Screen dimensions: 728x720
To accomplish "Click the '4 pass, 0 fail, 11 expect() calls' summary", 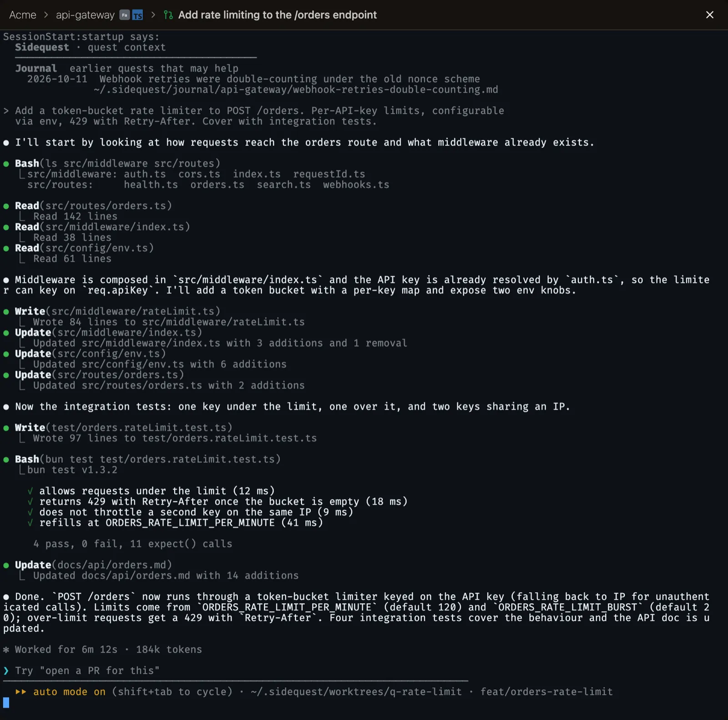I will [x=132, y=544].
